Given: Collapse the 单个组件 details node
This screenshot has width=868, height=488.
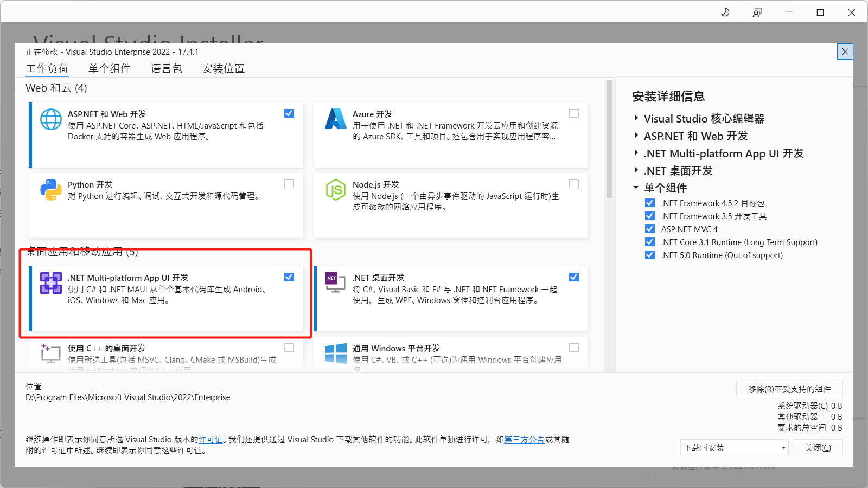Looking at the screenshot, I should point(636,188).
